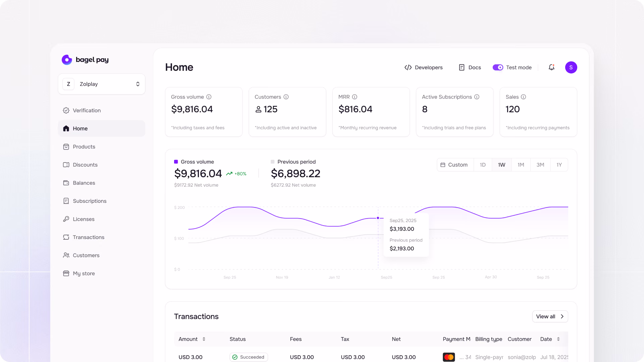Open the user avatar S menu

(571, 67)
